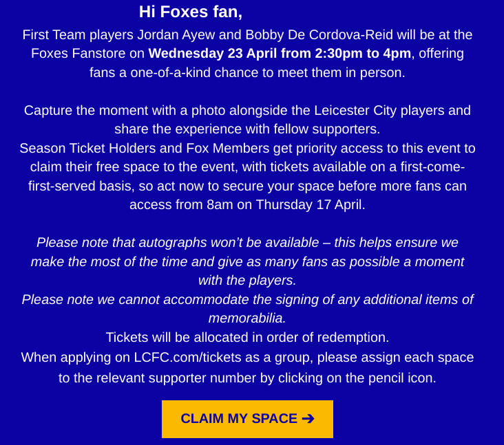This screenshot has height=445, width=504.
Task: Click the italic word "memorabilia."
Action: [247, 318]
